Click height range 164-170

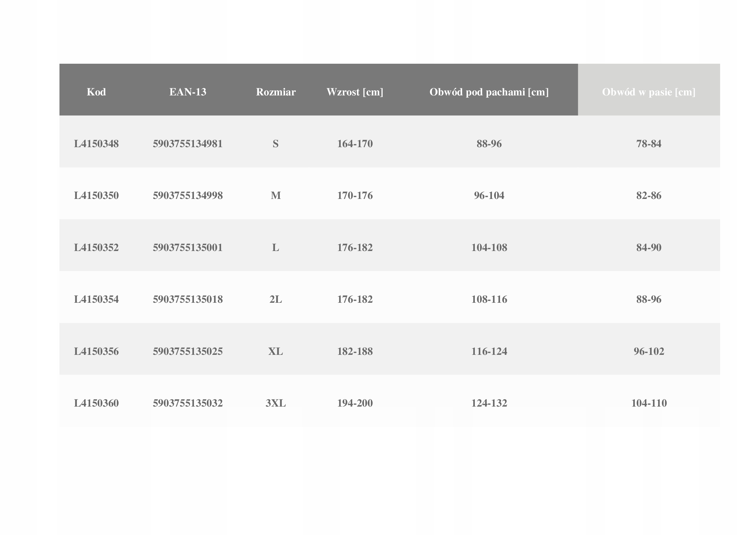355,144
